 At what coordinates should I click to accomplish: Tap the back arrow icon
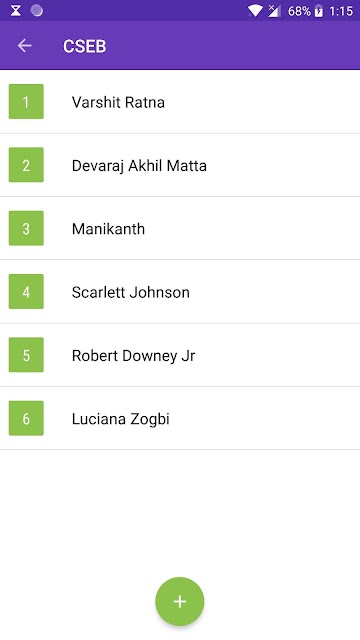(24, 46)
